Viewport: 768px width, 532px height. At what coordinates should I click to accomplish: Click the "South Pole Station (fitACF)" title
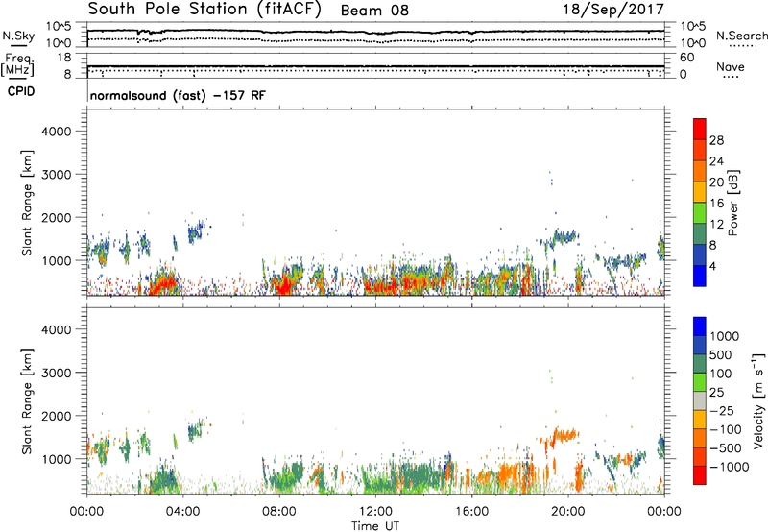point(204,10)
